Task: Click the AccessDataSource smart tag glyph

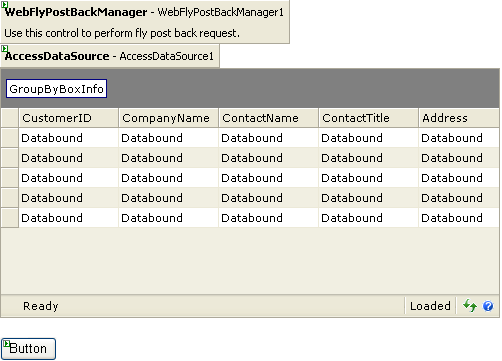Action: tap(4, 49)
